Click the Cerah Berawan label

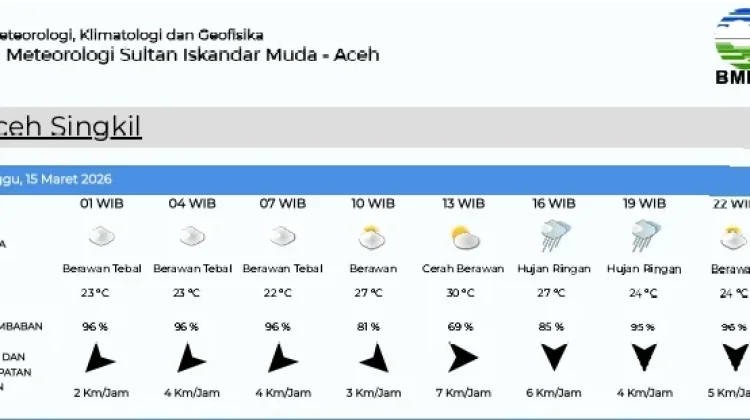point(463,269)
